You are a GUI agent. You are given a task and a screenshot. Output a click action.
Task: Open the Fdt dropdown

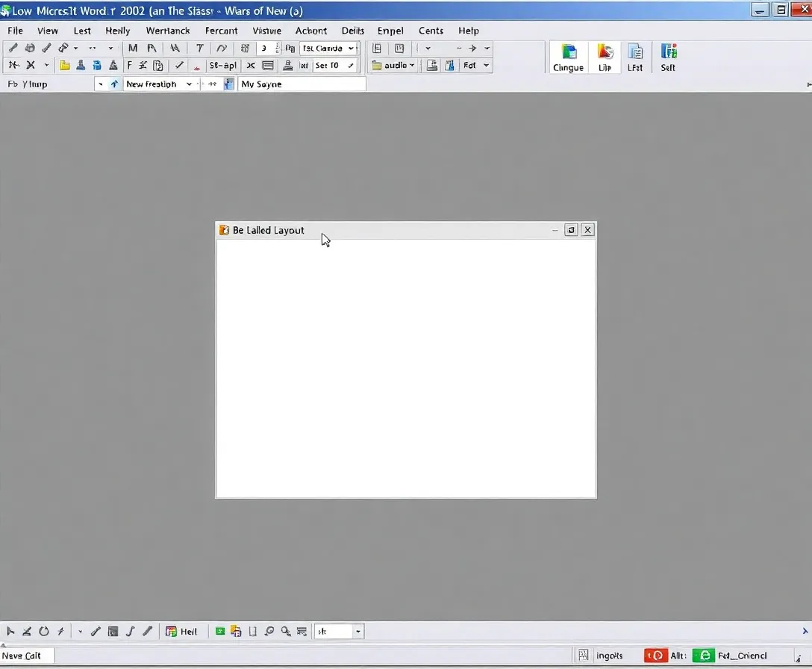click(476, 65)
